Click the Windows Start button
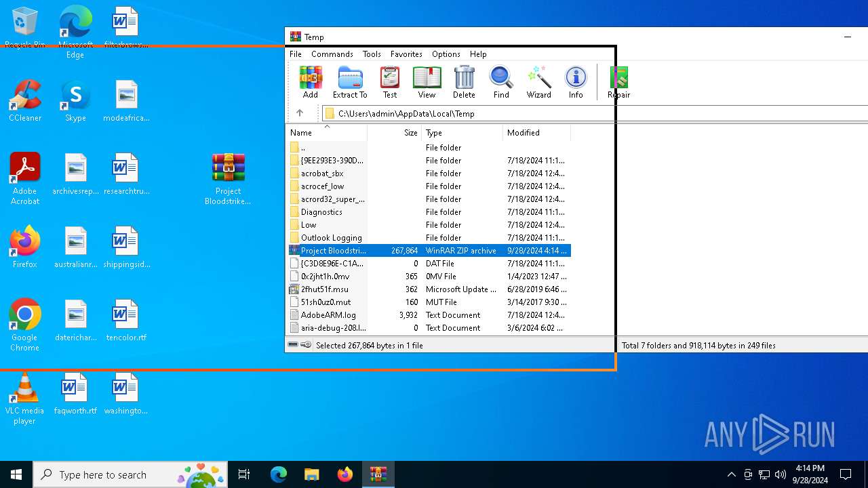Screen dimensions: 868x488 point(16,474)
